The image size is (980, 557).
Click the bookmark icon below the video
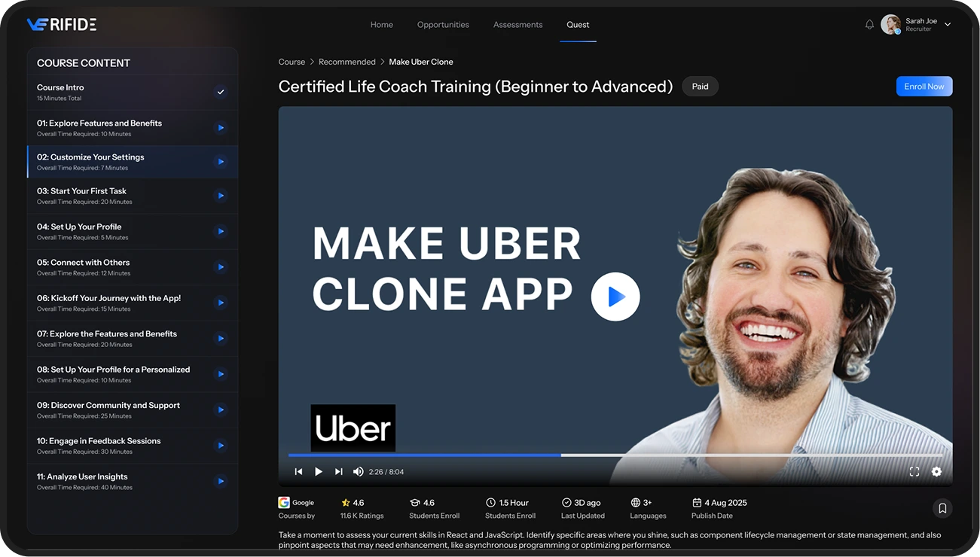pyautogui.click(x=942, y=509)
